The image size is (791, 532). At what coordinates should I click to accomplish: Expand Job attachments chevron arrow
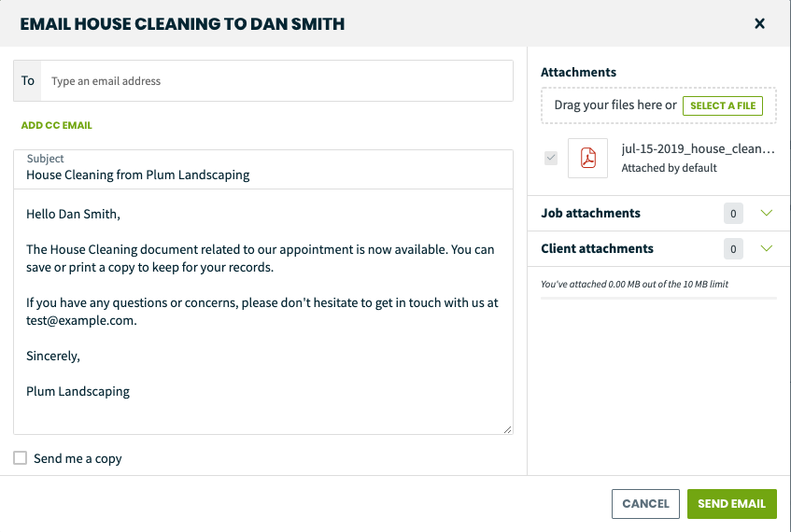767,213
